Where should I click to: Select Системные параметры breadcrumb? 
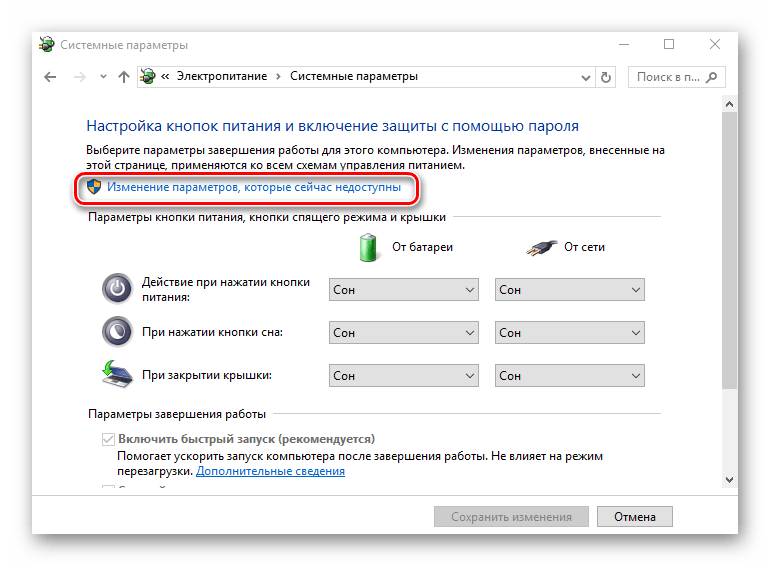pos(354,76)
